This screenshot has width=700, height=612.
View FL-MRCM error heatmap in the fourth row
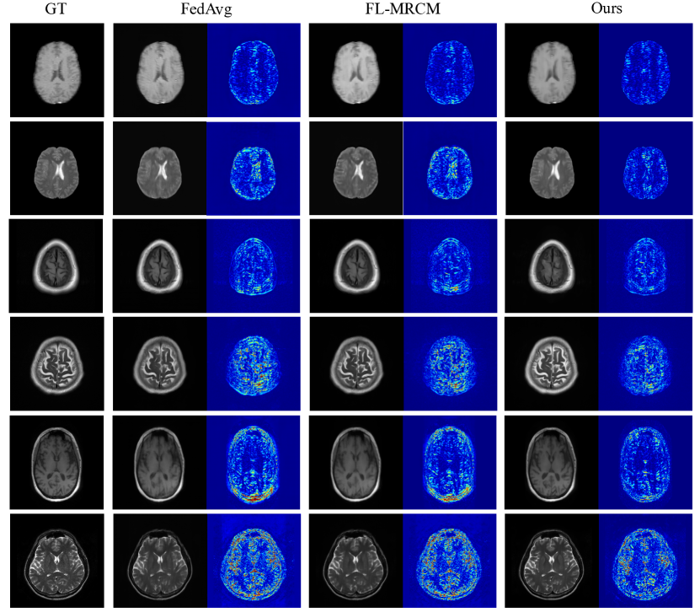[x=451, y=363]
